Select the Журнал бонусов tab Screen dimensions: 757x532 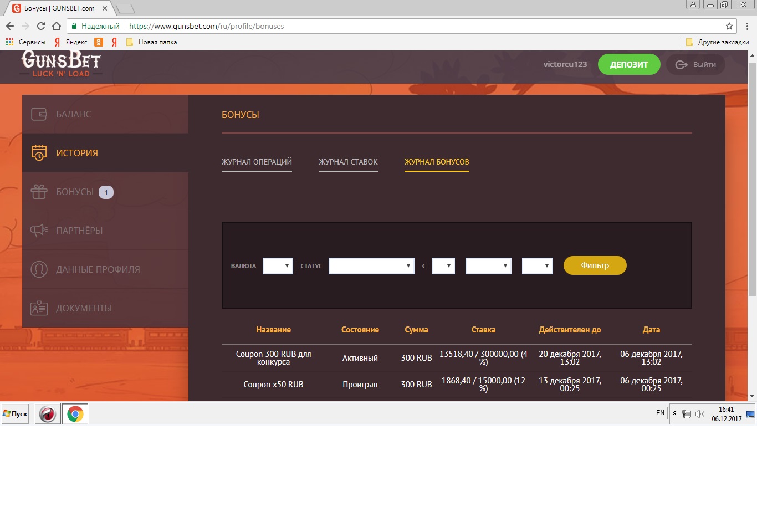click(x=437, y=162)
